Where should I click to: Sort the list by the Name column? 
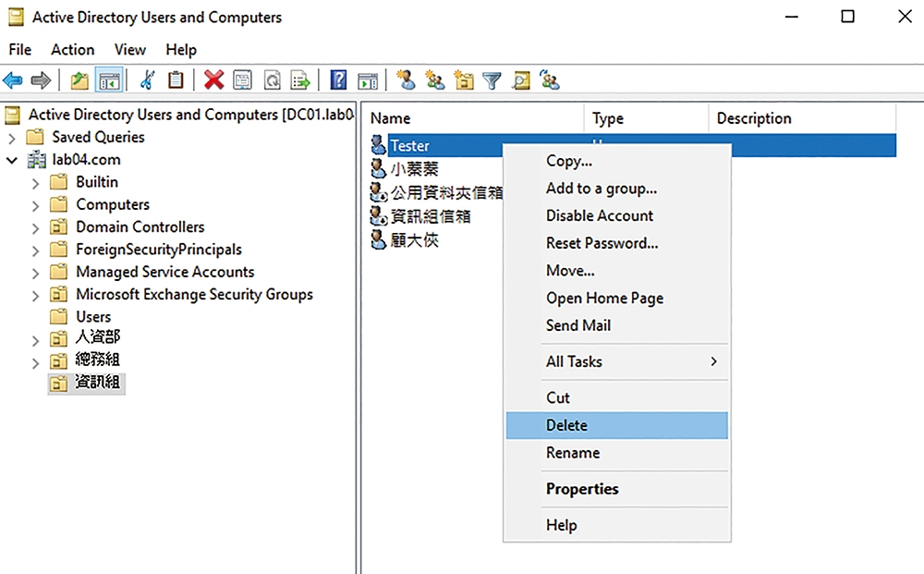473,118
